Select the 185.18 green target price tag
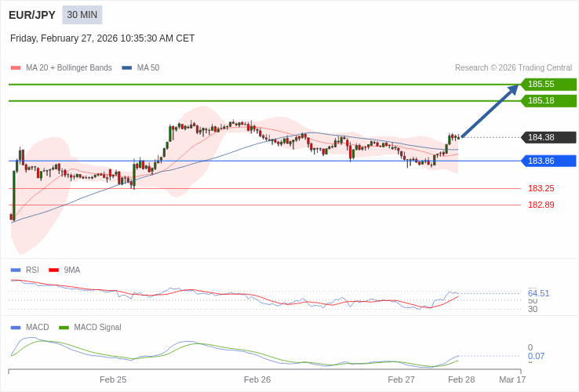Image resolution: width=579 pixels, height=392 pixels. click(548, 100)
